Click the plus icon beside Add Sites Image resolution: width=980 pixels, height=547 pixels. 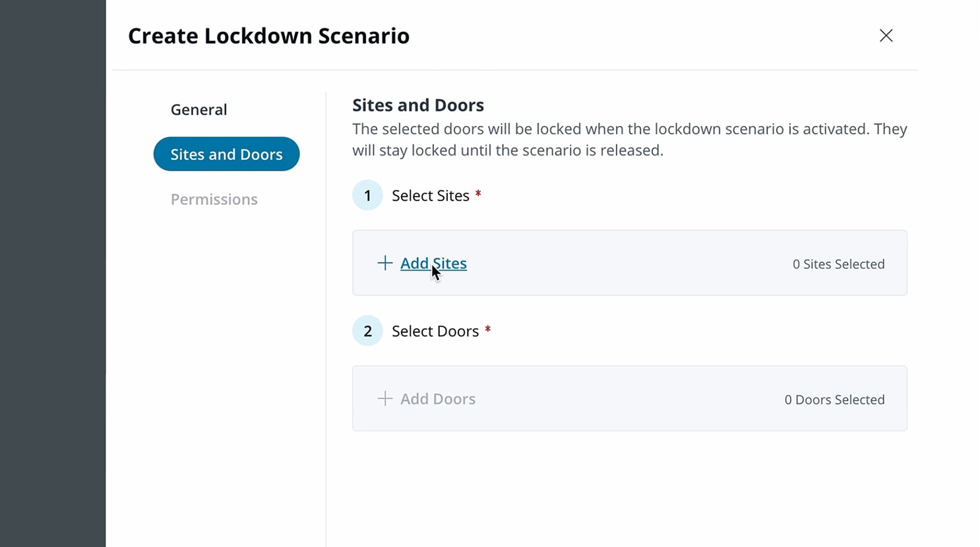pos(385,263)
